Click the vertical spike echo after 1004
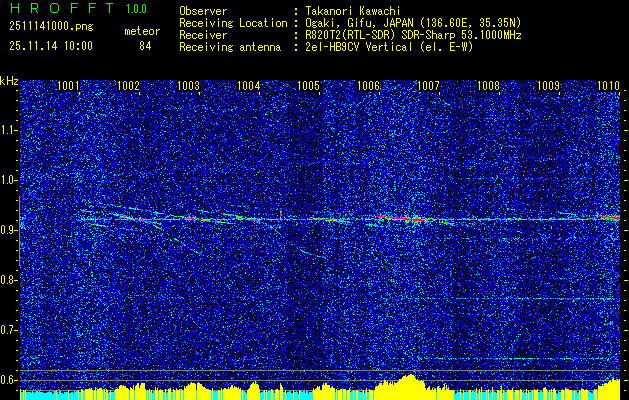 (281, 215)
